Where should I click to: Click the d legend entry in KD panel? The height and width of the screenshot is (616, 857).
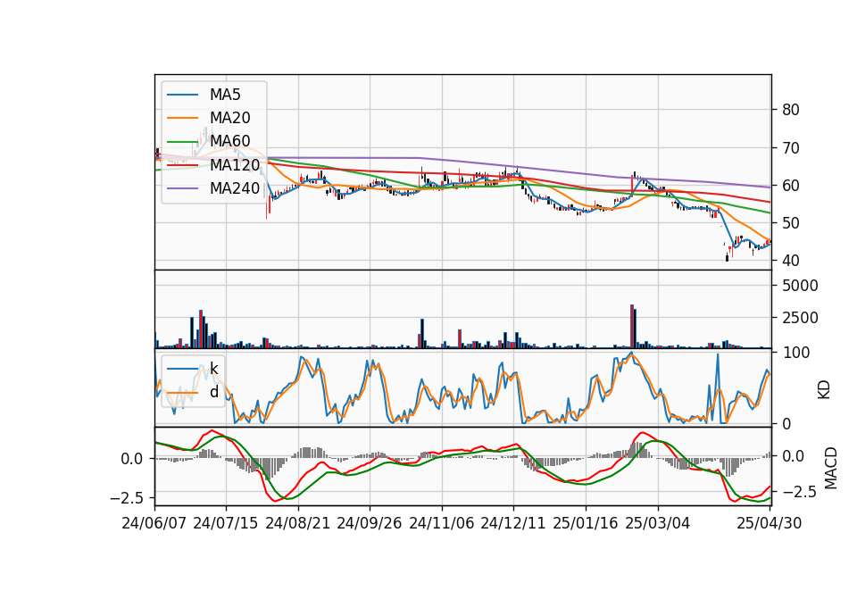(213, 391)
